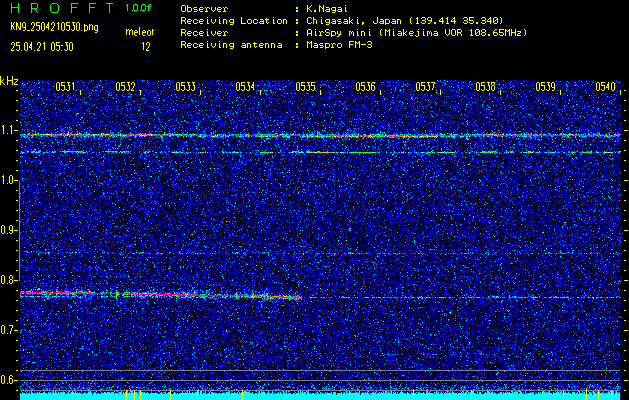Click the 0.8 frequency axis label

pos(8,280)
